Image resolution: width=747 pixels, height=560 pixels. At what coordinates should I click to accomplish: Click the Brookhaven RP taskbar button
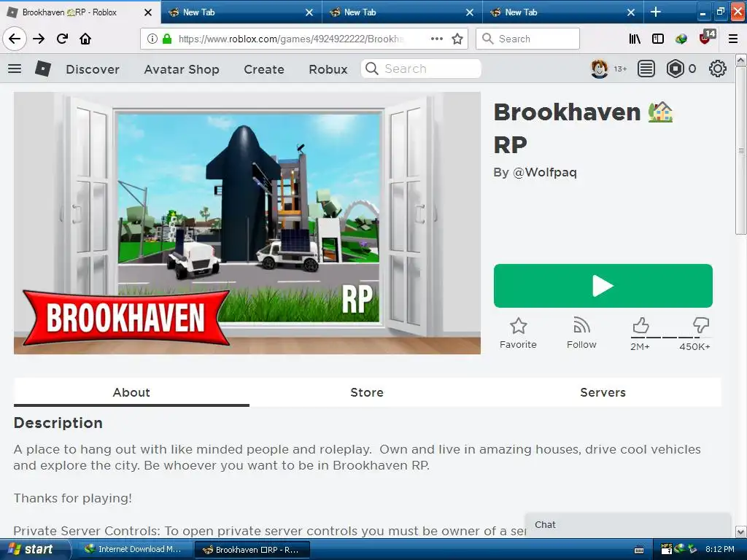click(x=252, y=550)
